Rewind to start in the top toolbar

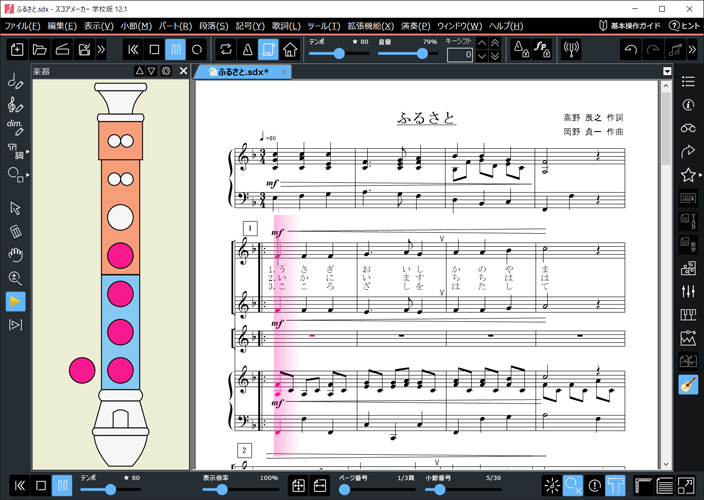[x=133, y=49]
